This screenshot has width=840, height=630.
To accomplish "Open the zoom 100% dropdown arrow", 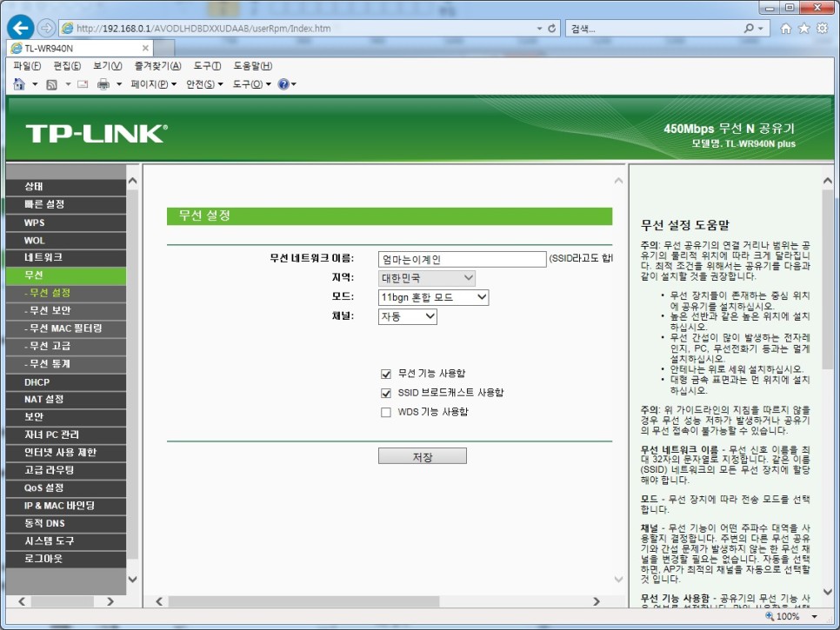I will pyautogui.click(x=814, y=617).
